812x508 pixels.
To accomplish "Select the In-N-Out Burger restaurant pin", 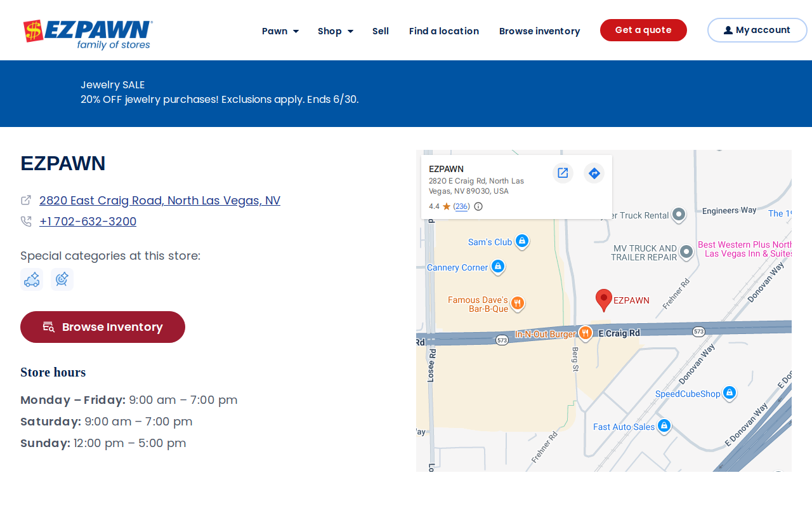I will point(585,333).
